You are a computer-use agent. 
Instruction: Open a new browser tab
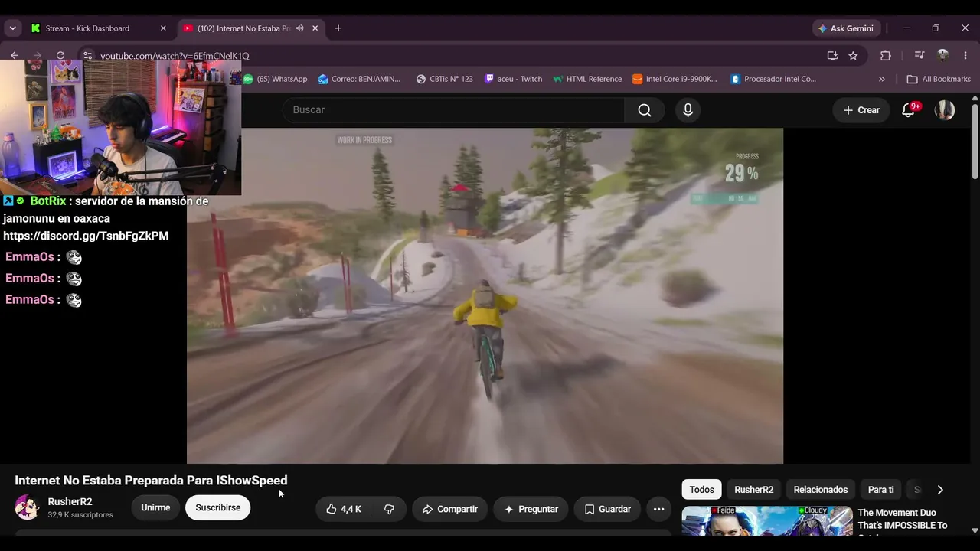[338, 28]
